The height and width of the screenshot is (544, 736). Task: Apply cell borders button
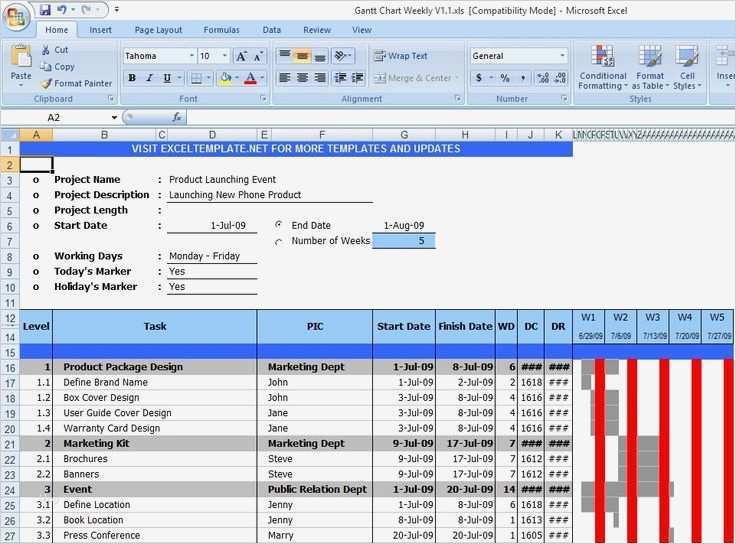tap(196, 78)
